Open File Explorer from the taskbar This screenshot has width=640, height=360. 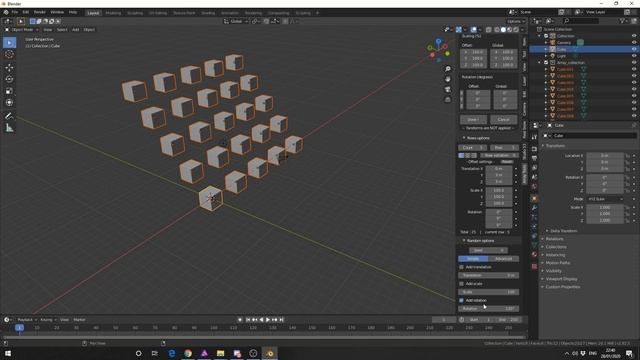pos(220,353)
